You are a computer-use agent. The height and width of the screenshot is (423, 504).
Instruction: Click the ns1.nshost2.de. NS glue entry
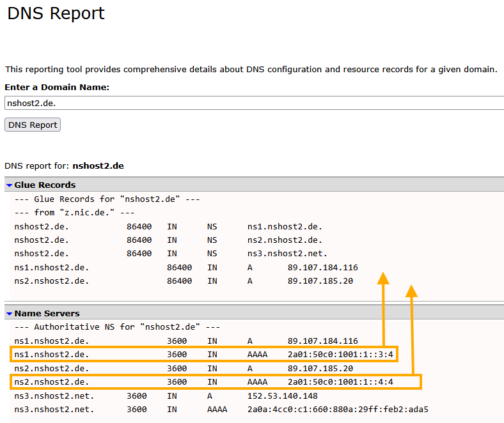[x=285, y=227]
